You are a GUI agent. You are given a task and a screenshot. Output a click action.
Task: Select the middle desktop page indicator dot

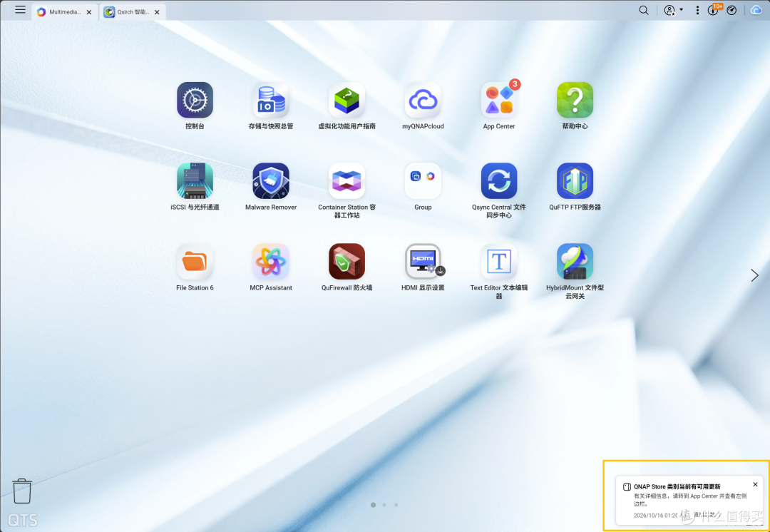[384, 504]
